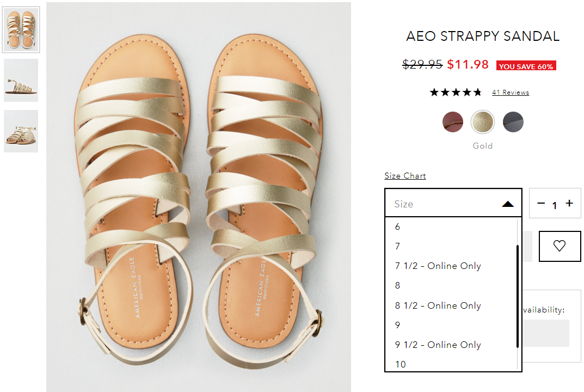584x392 pixels.
Task: View top-down sandals thumbnail
Action: [21, 30]
